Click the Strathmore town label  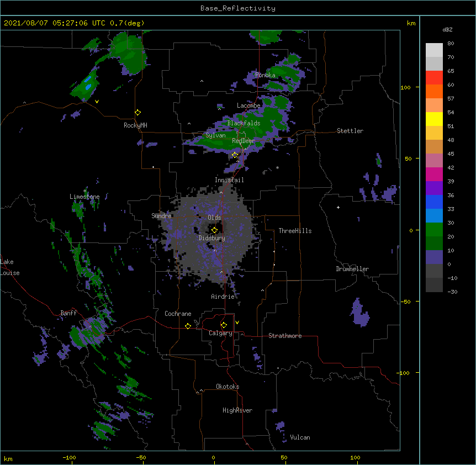point(285,336)
